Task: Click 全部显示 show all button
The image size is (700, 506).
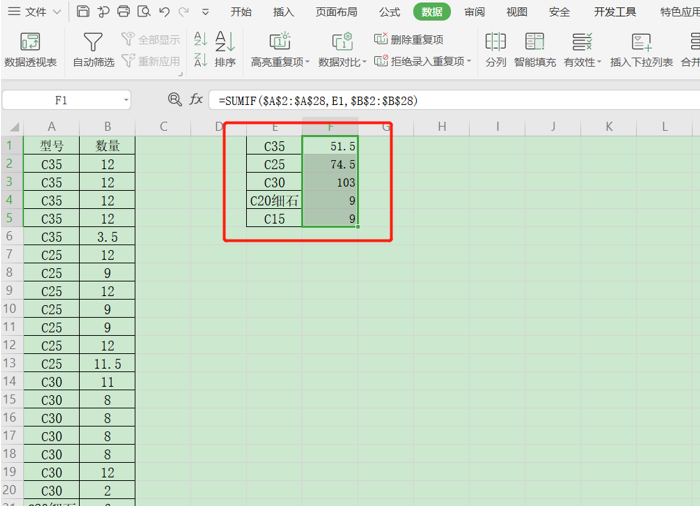Action: pyautogui.click(x=151, y=40)
